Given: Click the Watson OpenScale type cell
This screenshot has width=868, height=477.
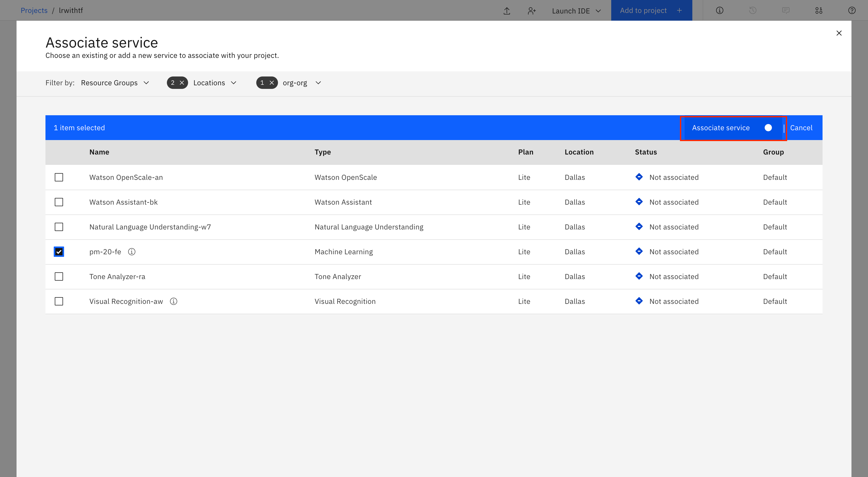Looking at the screenshot, I should 346,177.
